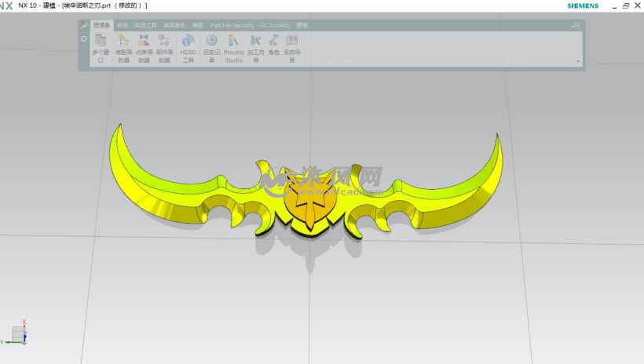Launch Process Studio from the ribbon
Image resolution: width=644 pixels, height=364 pixels.
(x=234, y=49)
